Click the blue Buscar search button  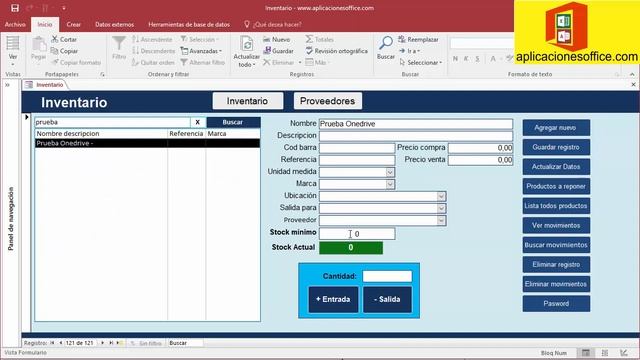coord(233,122)
